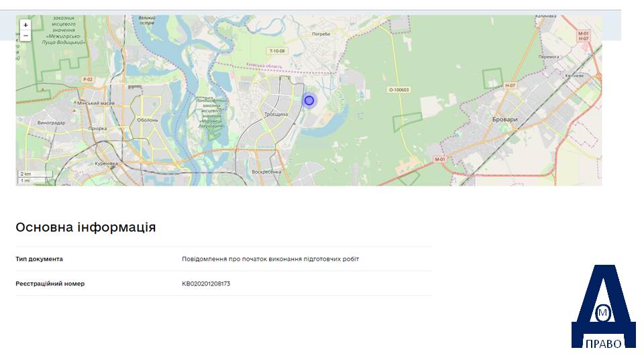Zoom in the map with plus button

point(25,25)
